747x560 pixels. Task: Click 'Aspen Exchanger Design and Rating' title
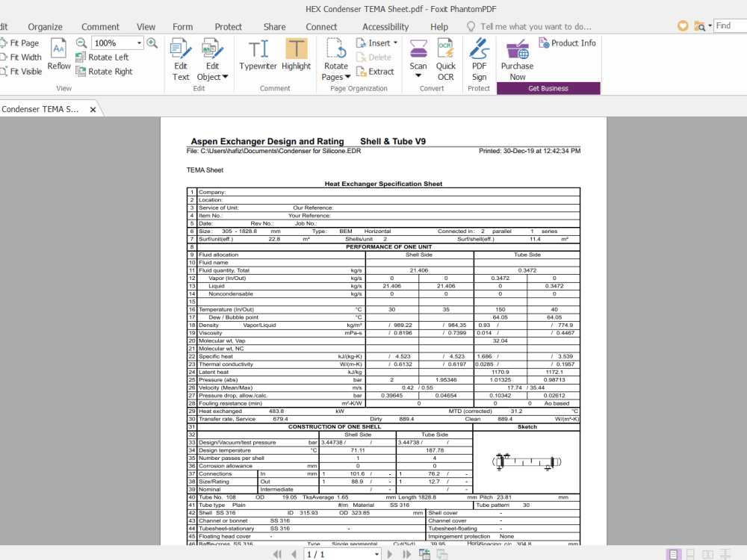point(267,141)
